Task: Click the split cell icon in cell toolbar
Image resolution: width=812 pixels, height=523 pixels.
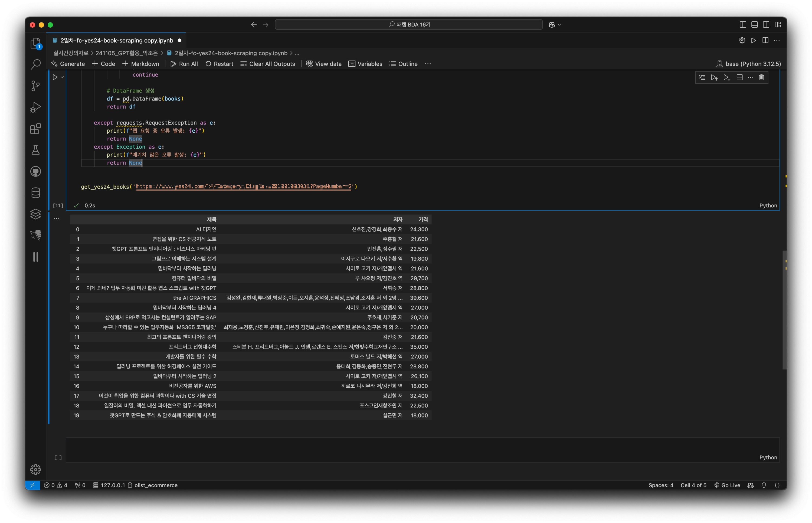Action: (739, 77)
